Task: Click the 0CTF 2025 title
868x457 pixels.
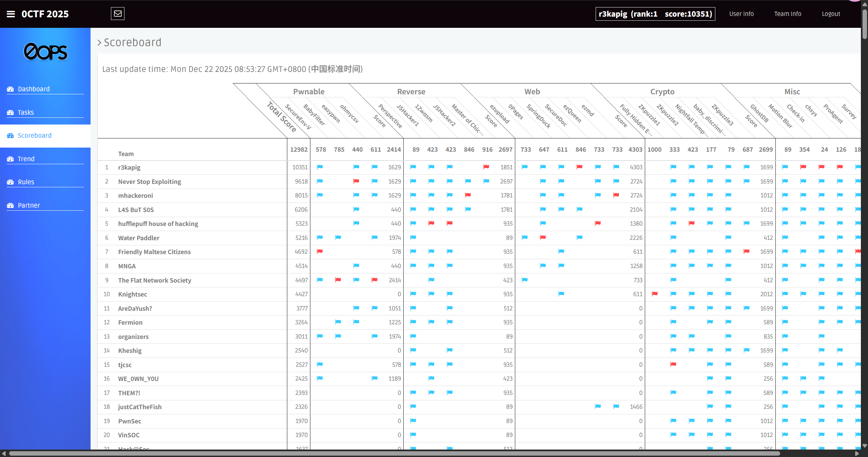Action: (x=45, y=14)
